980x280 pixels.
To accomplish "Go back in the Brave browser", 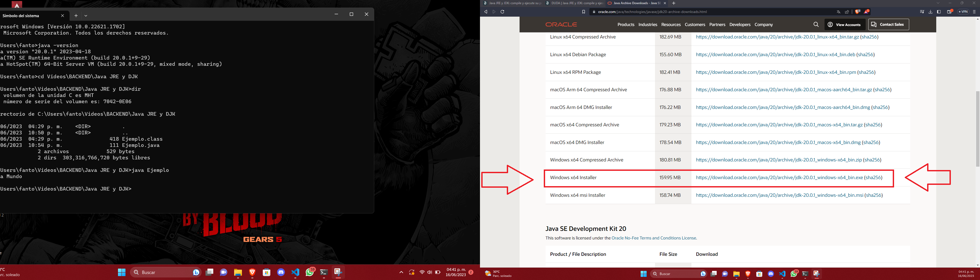I will point(486,12).
